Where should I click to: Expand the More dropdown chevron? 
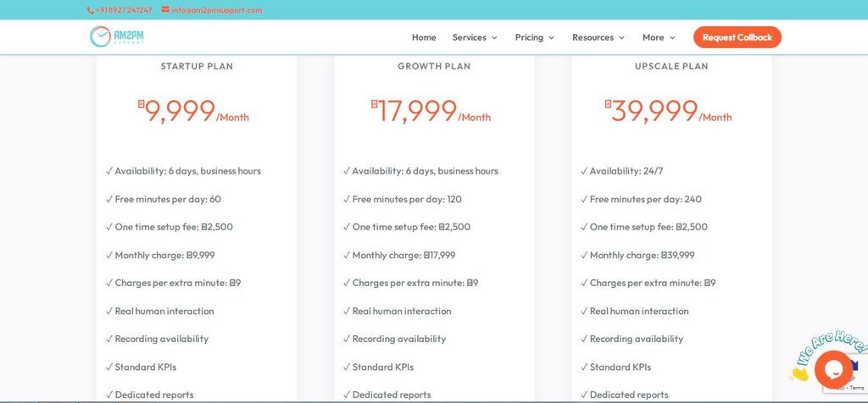[672, 38]
